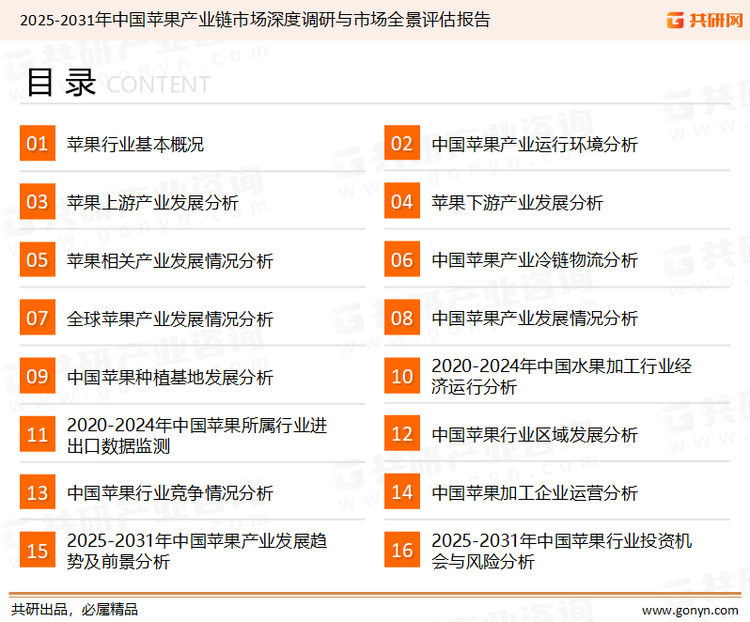750x622 pixels.
Task: Select the orange 04 chapter number box
Action: pos(402,201)
